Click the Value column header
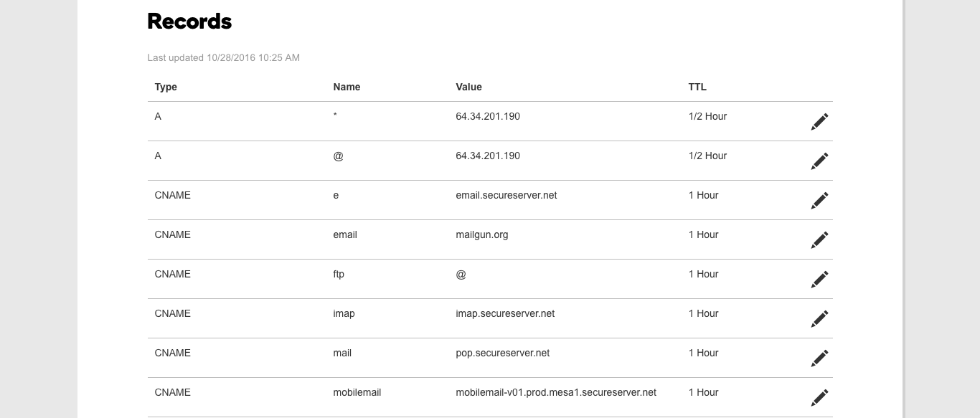This screenshot has width=980, height=418. pos(468,87)
